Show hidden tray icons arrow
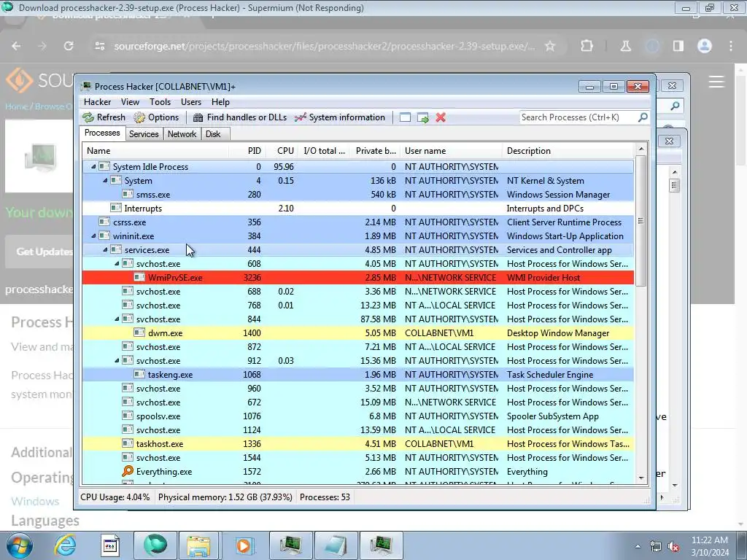The image size is (747, 560). click(638, 546)
